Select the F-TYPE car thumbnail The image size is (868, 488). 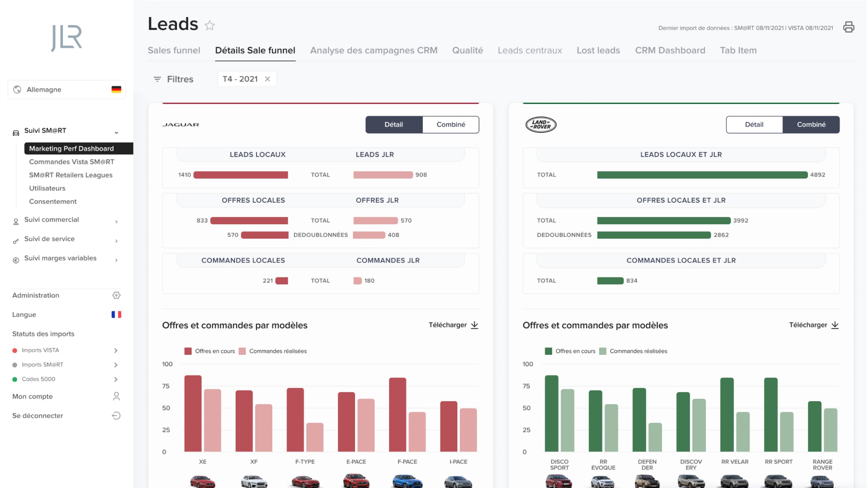pos(305,481)
